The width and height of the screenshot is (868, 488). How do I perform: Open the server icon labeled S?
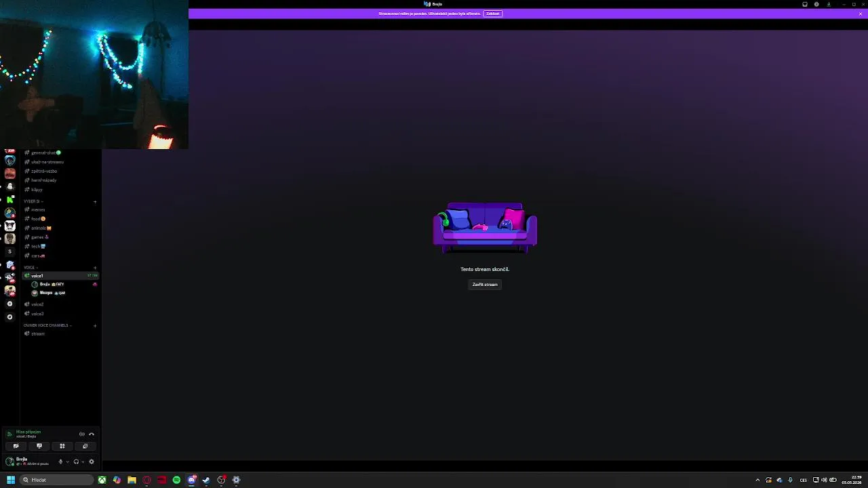pos(10,251)
